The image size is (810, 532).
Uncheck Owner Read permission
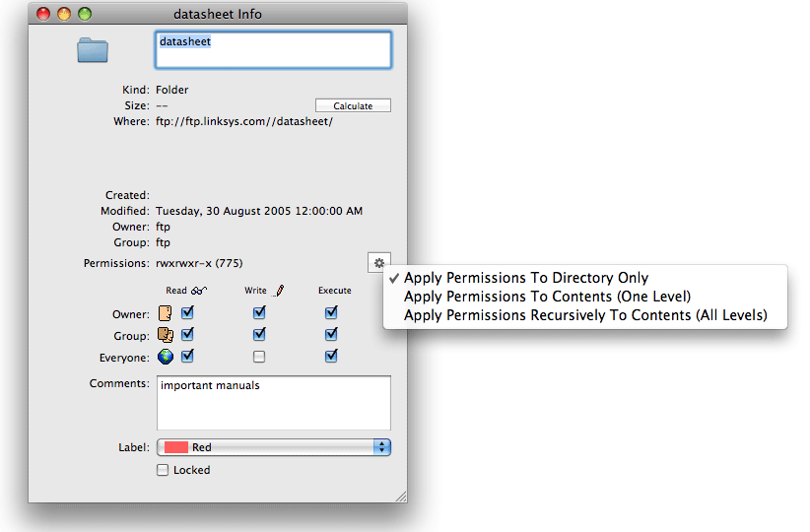click(x=187, y=313)
